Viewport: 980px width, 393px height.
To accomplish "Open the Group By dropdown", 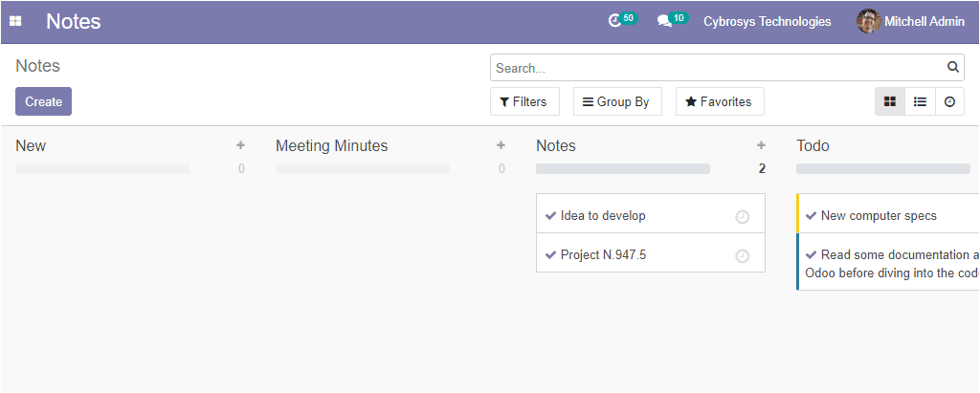I will pos(617,102).
